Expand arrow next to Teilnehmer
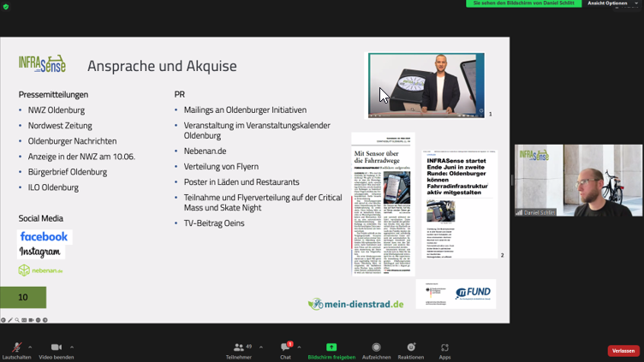 click(261, 347)
